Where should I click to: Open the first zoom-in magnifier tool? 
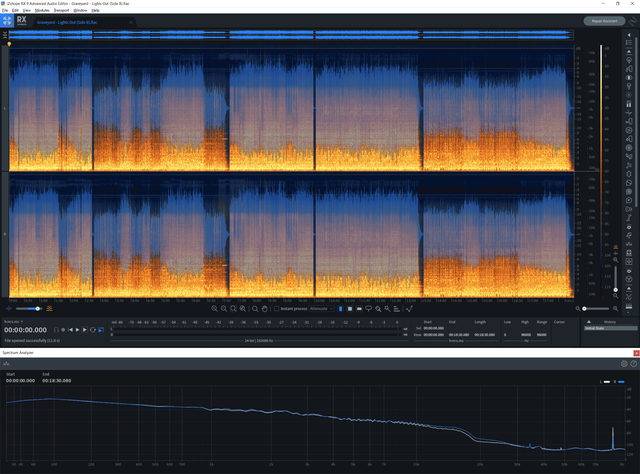pyautogui.click(x=214, y=309)
